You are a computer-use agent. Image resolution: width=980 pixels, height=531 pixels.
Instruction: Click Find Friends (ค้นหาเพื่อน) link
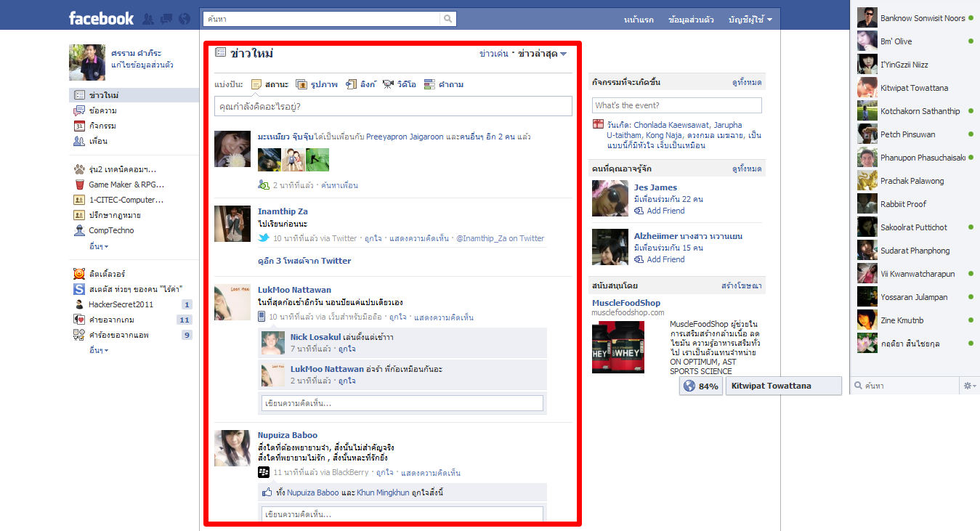339,185
